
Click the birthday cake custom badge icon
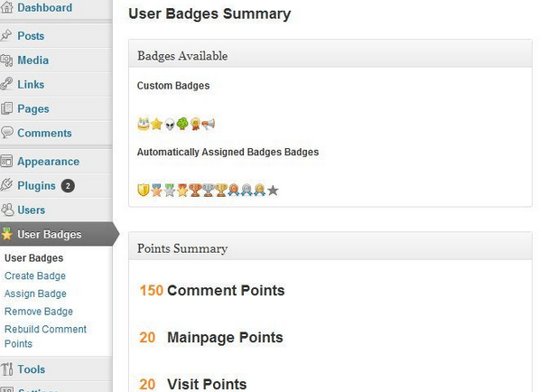144,124
